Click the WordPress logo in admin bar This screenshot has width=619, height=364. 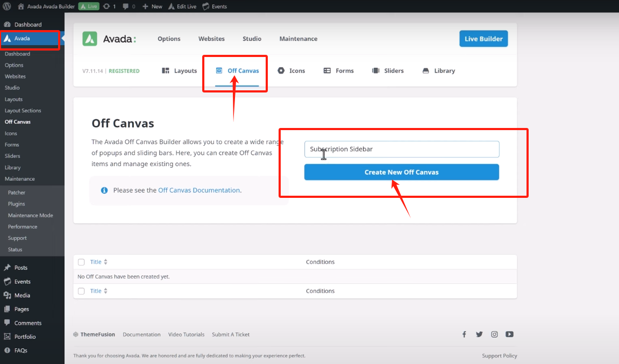click(7, 6)
